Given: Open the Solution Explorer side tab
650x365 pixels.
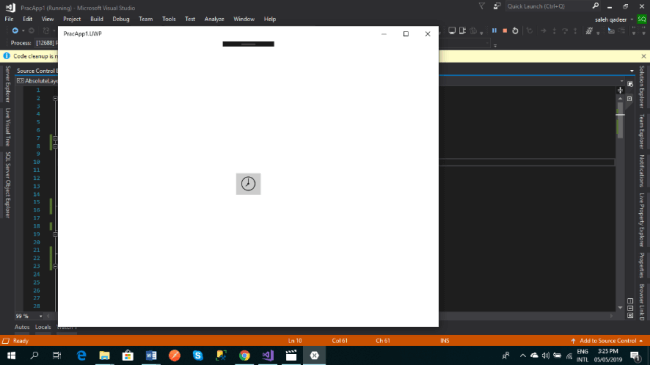Looking at the screenshot, I should coord(642,87).
